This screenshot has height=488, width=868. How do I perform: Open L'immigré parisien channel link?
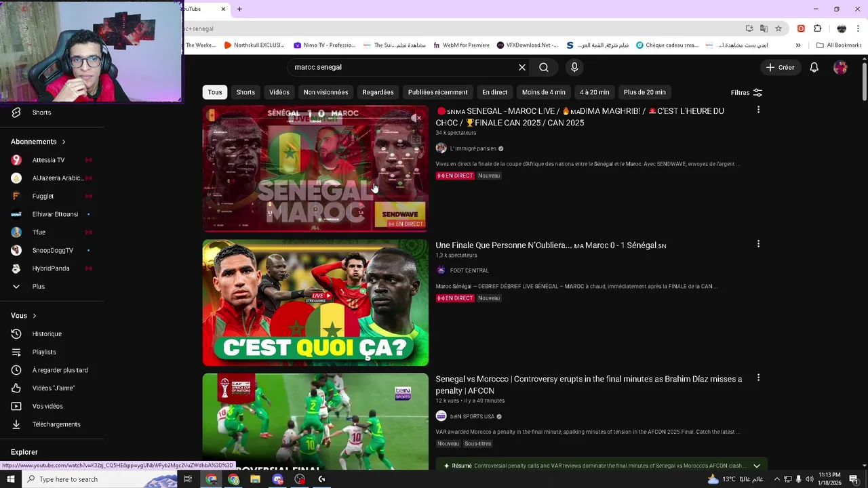[473, 148]
